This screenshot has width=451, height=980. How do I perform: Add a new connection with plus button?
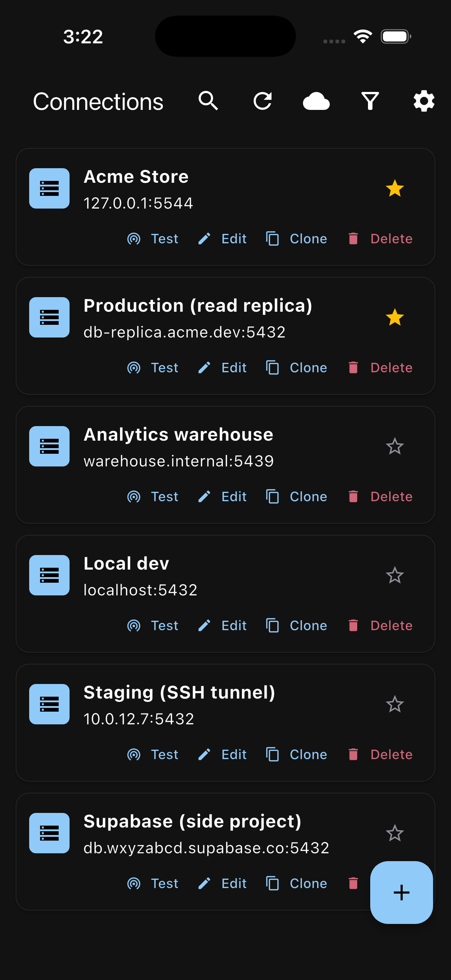pos(402,892)
